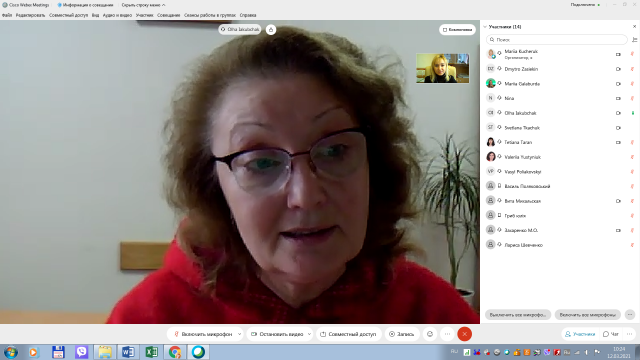Click the Поиск participant search field
This screenshot has height=360, width=640.
556,40
